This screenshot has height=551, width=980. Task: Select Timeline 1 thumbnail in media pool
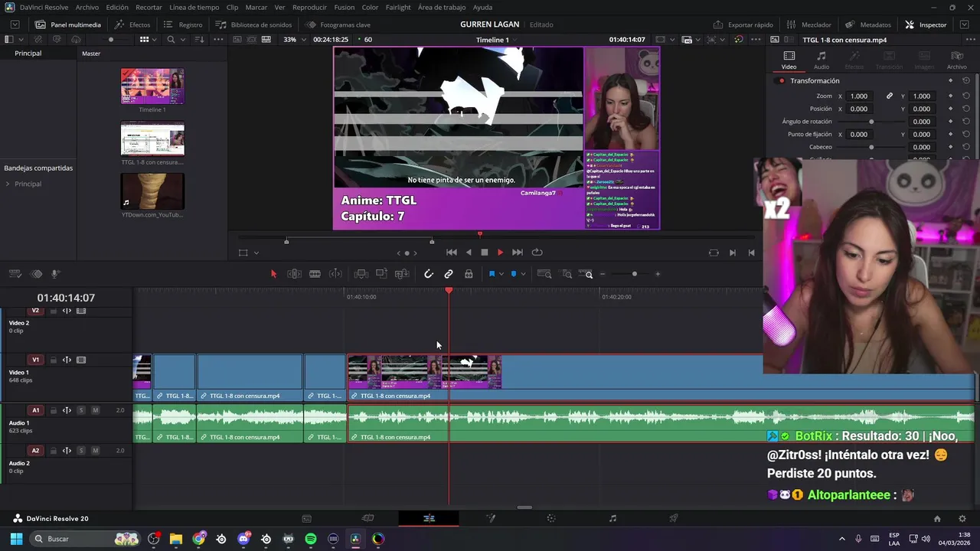(x=152, y=86)
